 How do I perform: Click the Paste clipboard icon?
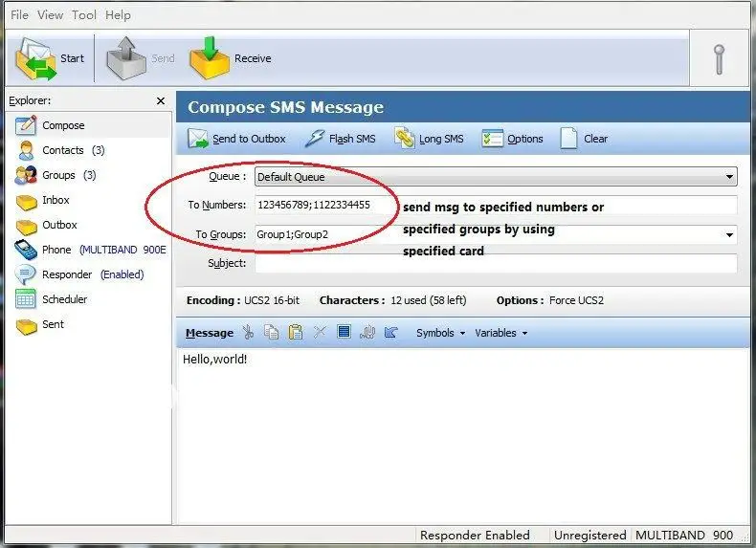pyautogui.click(x=296, y=333)
